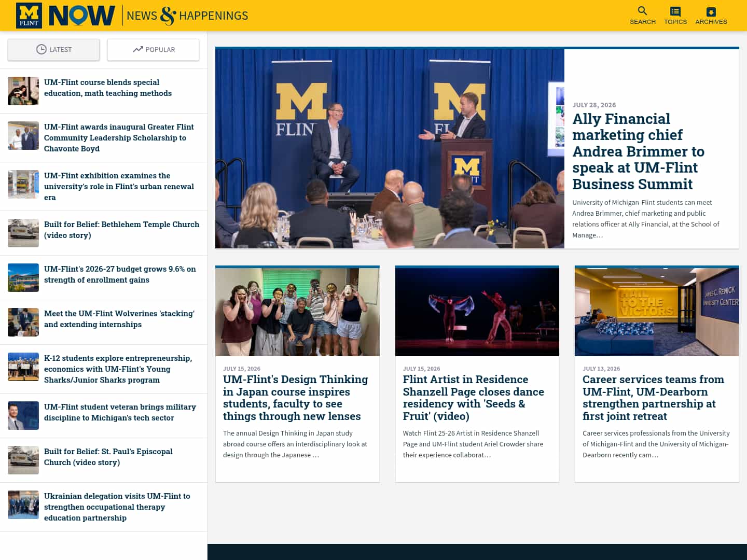The width and height of the screenshot is (747, 560).
Task: Open St. Paul's Episcopal Church video story
Action: (x=108, y=457)
